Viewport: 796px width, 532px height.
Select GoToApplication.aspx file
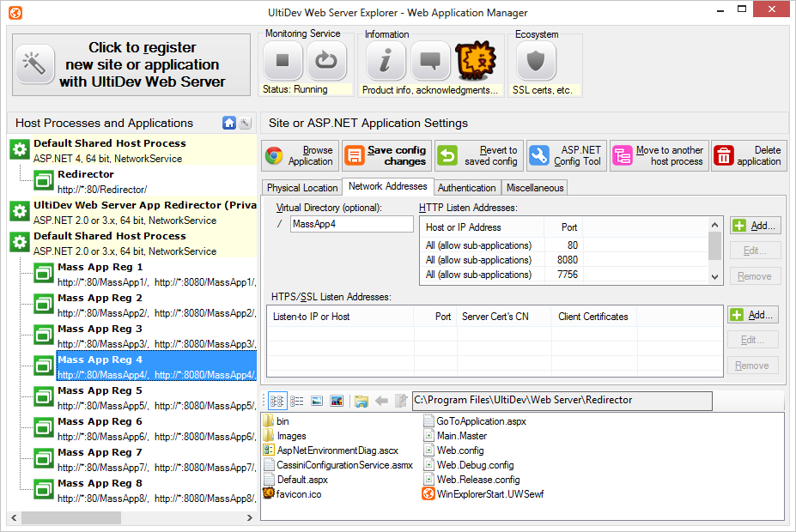tap(475, 421)
